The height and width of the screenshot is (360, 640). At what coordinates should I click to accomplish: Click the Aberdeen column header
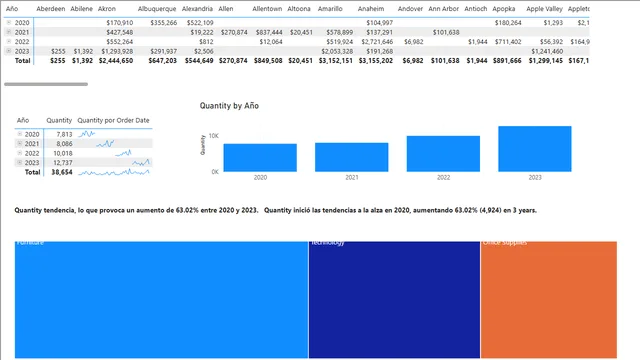tap(51, 9)
